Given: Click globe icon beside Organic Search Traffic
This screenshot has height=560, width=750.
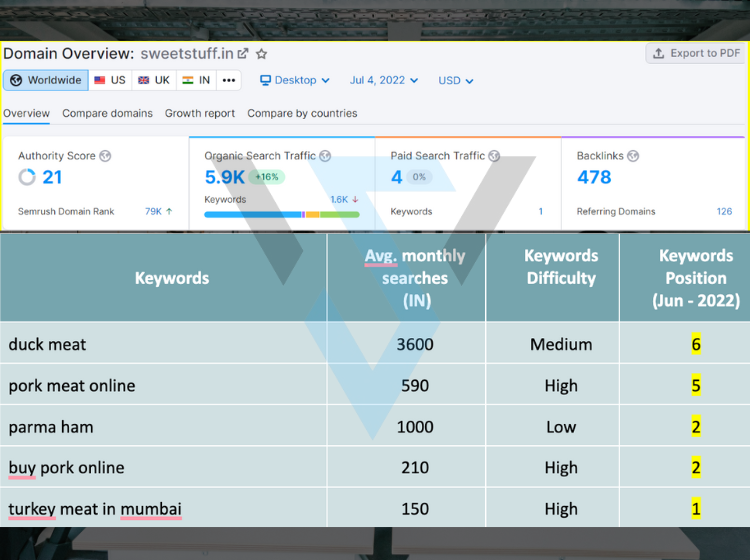Looking at the screenshot, I should click(325, 156).
